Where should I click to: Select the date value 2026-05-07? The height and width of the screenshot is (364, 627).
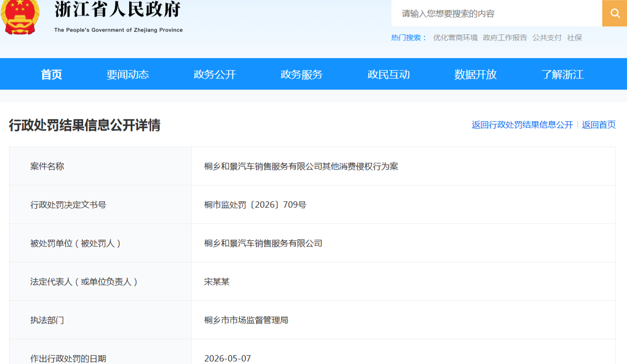click(x=228, y=358)
